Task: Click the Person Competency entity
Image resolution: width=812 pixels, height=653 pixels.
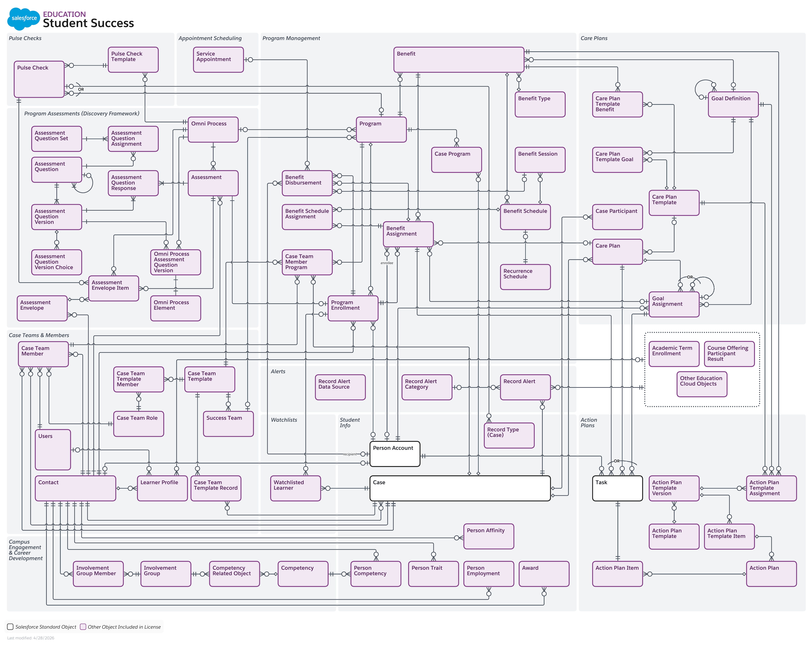Action: 376,574
